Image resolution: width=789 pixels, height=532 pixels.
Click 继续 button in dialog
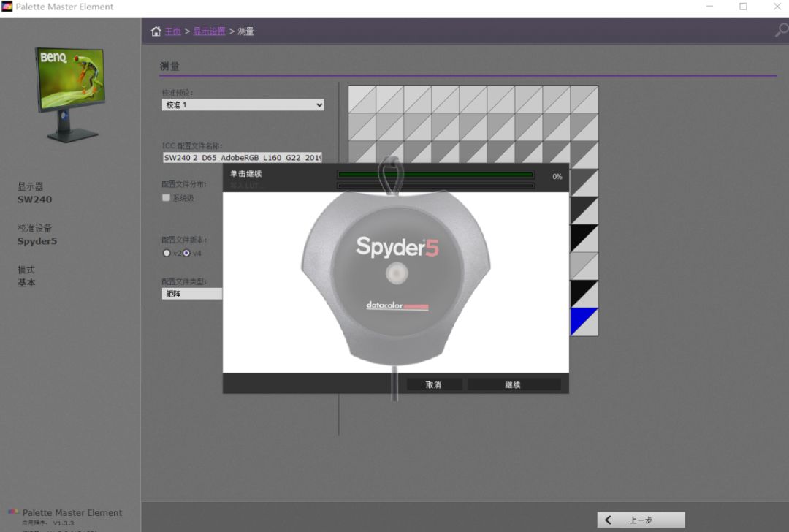click(514, 384)
